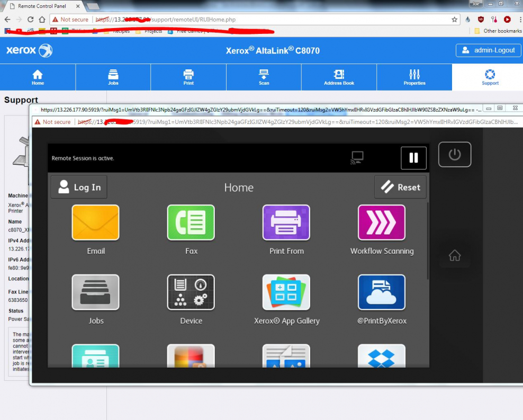Image resolution: width=523 pixels, height=420 pixels.
Task: Open the Fax app
Action: [191, 222]
